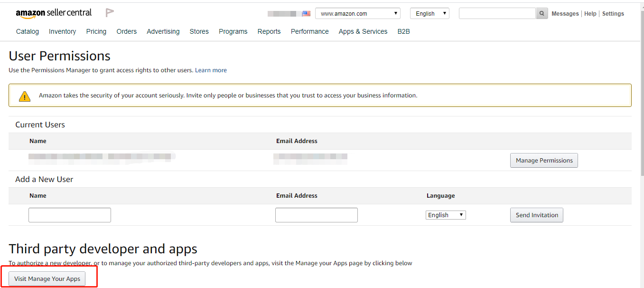Follow the Learn more link
Image resolution: width=644 pixels, height=288 pixels.
[211, 70]
